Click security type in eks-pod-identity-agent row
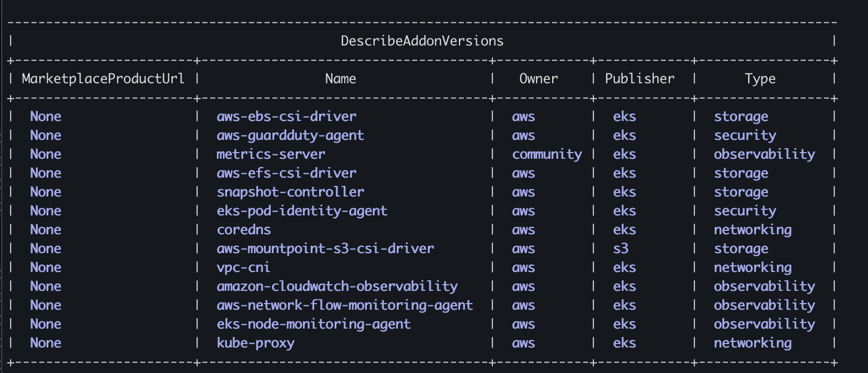This screenshot has height=373, width=868. click(745, 211)
